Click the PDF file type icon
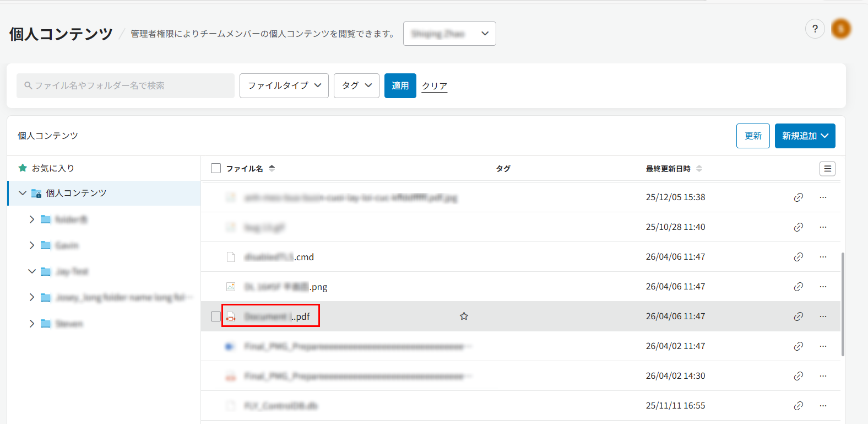868x424 pixels. pos(231,316)
